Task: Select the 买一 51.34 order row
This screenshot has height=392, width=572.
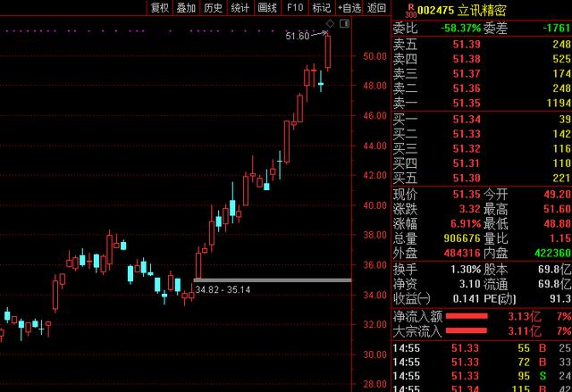Action: (x=482, y=120)
